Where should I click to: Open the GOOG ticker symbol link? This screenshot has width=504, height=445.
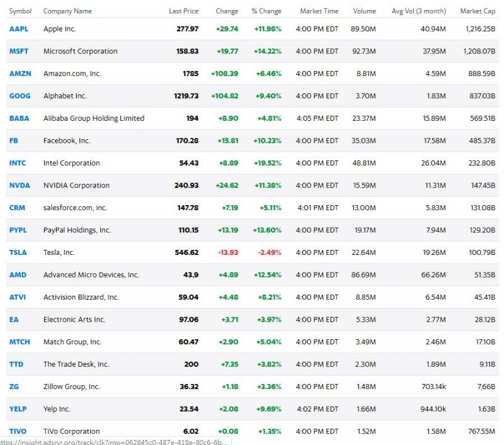coord(20,96)
